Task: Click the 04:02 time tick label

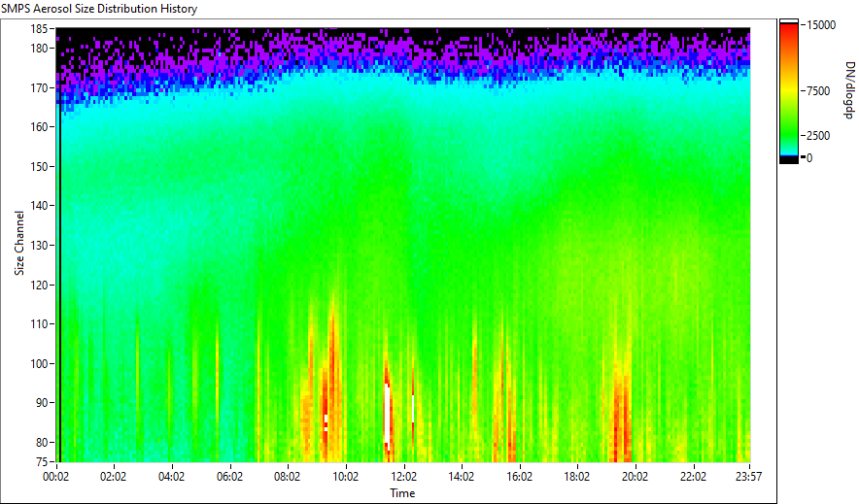Action: click(x=171, y=477)
